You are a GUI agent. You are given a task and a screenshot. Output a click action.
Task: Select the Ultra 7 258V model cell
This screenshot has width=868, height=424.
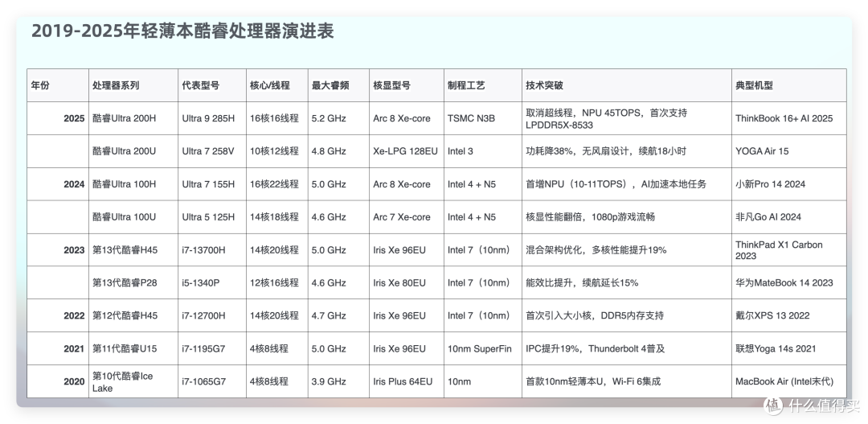(x=212, y=150)
